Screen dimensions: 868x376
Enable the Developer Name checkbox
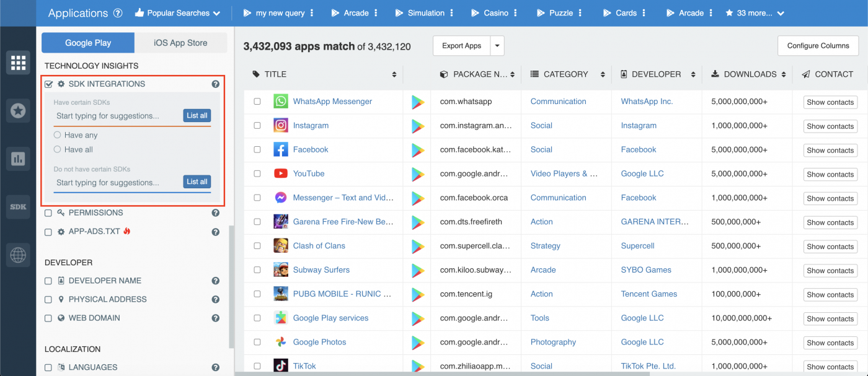48,281
